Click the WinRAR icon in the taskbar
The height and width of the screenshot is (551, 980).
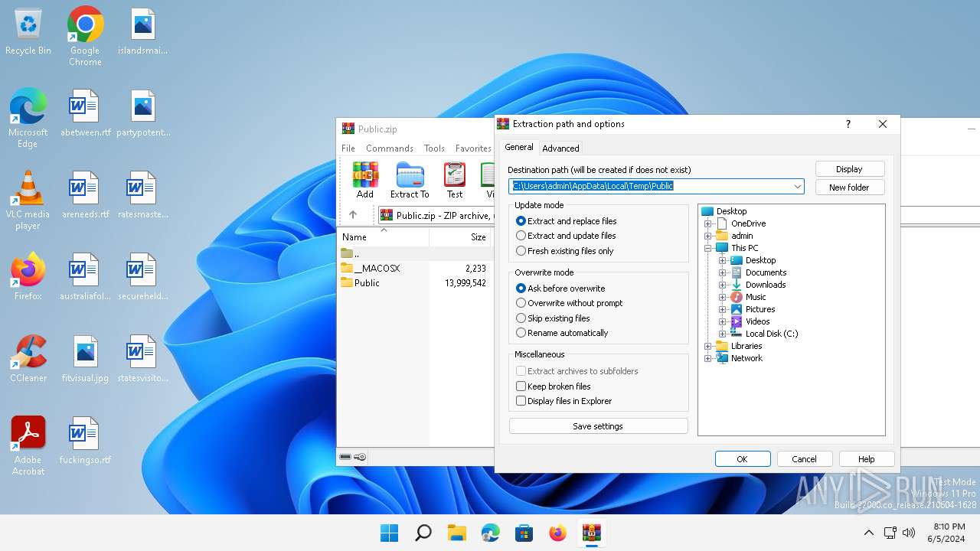[592, 533]
